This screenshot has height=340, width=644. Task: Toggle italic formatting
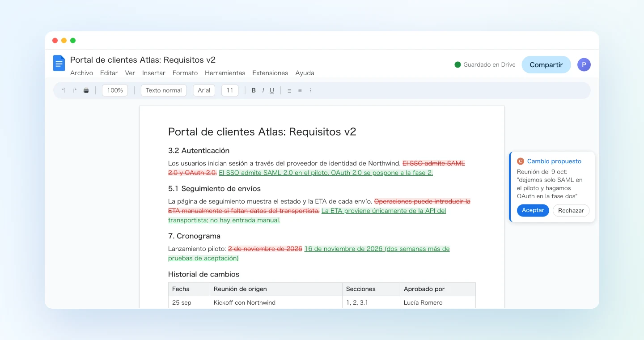coord(263,90)
